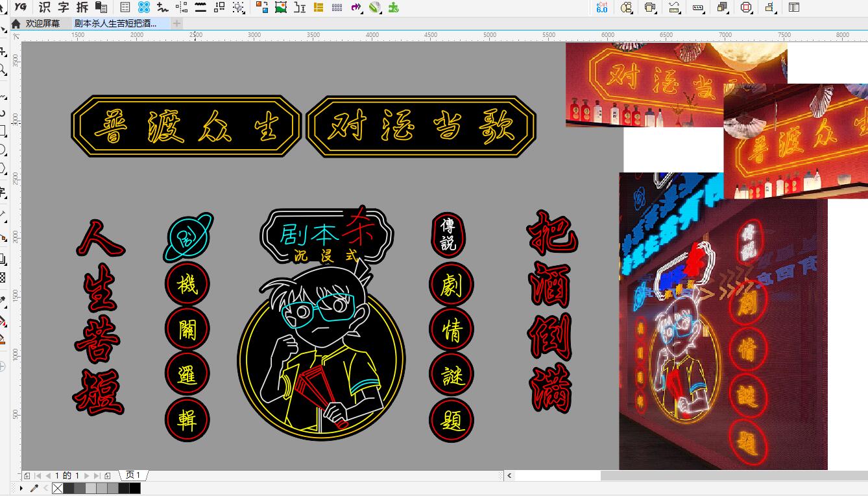Click the 拆 split toolbar button

82,7
